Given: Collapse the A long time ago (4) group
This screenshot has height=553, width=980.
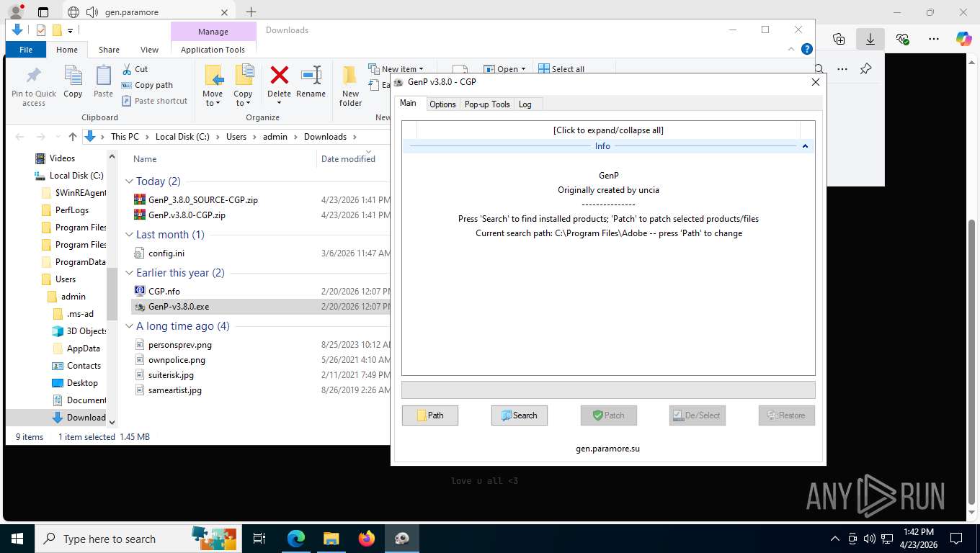Looking at the screenshot, I should (129, 326).
